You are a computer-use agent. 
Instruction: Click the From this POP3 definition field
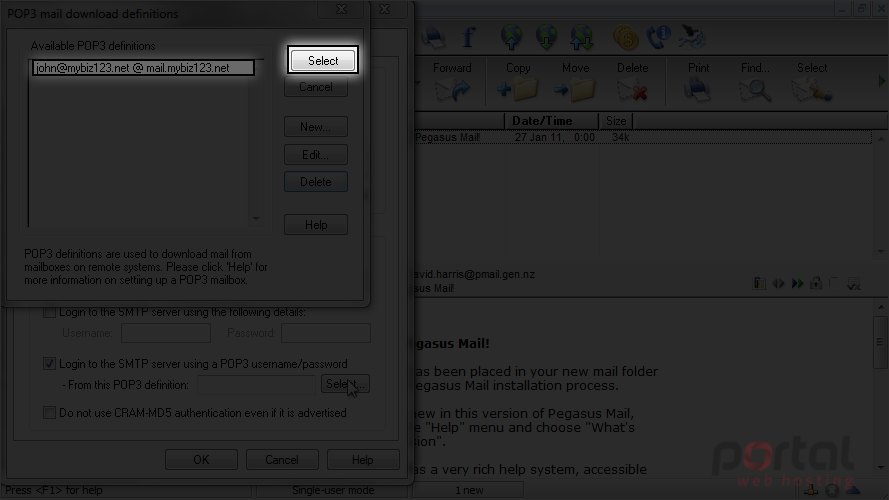256,385
